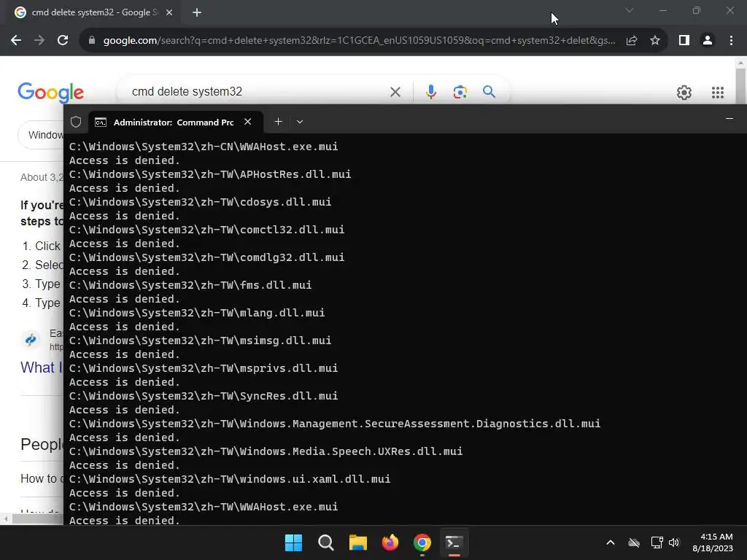This screenshot has width=747, height=560.
Task: Submit search with magnifier icon
Action: pyautogui.click(x=489, y=91)
